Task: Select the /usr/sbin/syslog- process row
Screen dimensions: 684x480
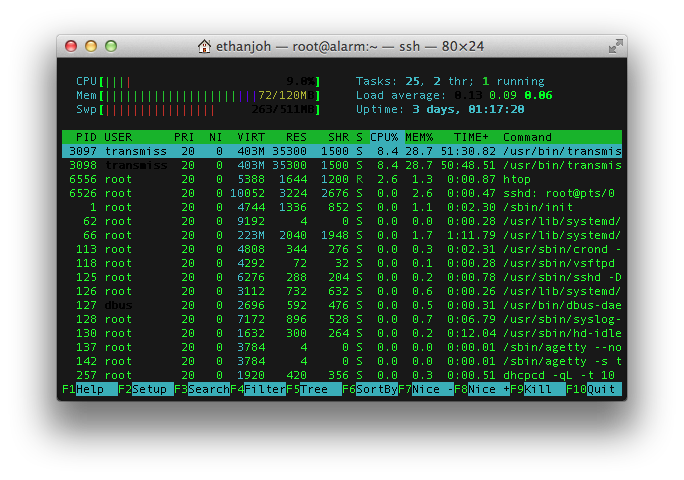Action: click(342, 319)
